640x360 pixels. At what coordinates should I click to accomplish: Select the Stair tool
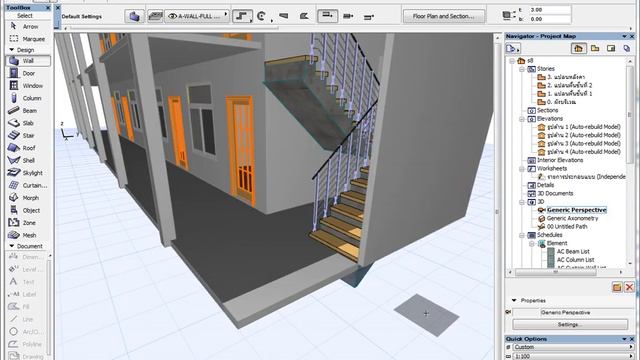point(28,136)
